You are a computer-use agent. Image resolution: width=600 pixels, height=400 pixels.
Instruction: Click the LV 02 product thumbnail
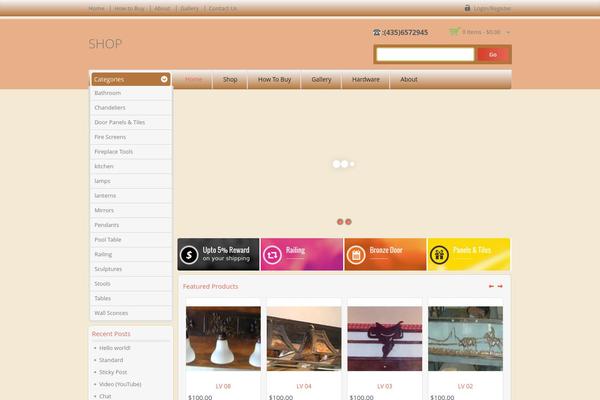click(x=465, y=338)
